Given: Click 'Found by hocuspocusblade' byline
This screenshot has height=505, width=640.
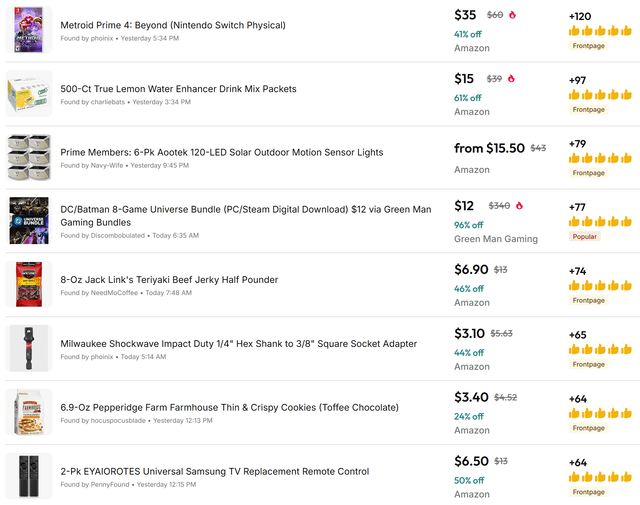Looking at the screenshot, I should [x=136, y=420].
